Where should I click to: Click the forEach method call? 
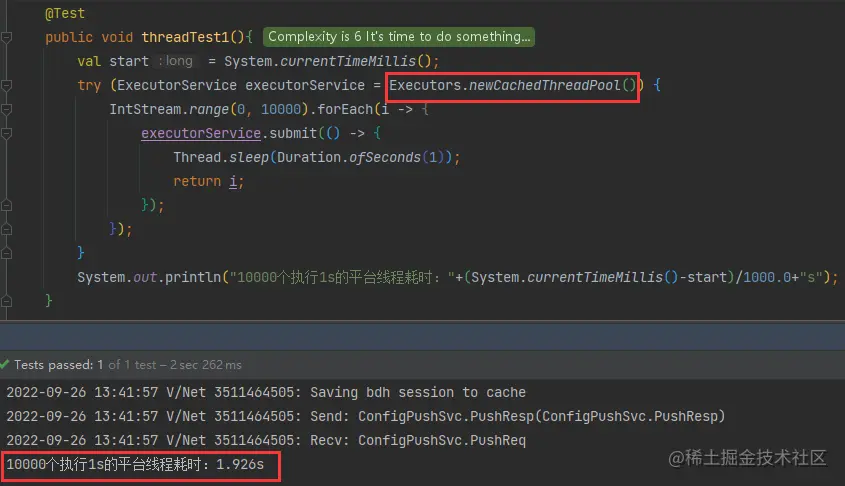[345, 109]
